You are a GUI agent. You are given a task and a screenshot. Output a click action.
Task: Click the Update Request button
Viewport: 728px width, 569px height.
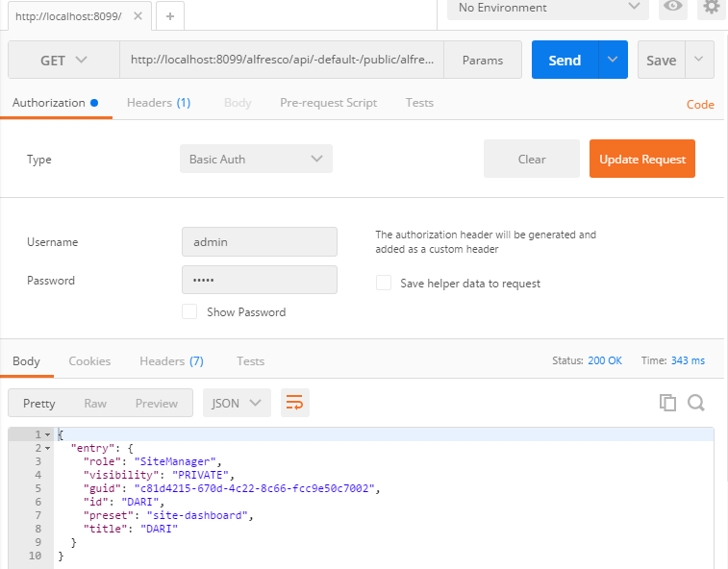(642, 159)
